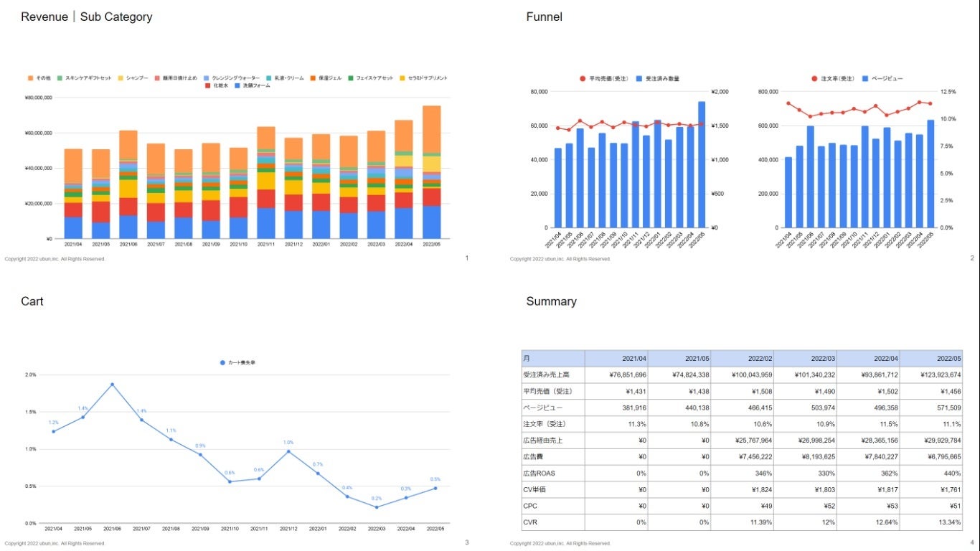The image size is (980, 551).
Task: Select the CV単価 row header
Action: tap(553, 490)
